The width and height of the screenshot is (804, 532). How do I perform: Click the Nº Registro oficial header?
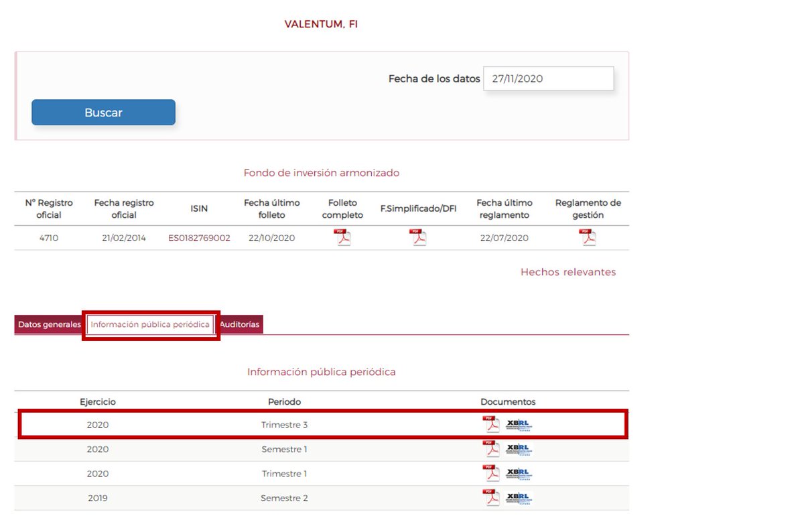click(49, 208)
